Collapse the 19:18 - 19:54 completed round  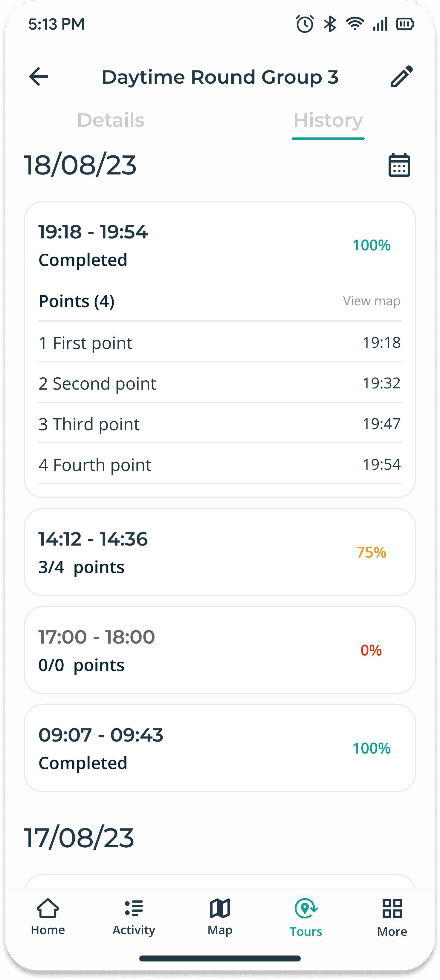pos(220,245)
